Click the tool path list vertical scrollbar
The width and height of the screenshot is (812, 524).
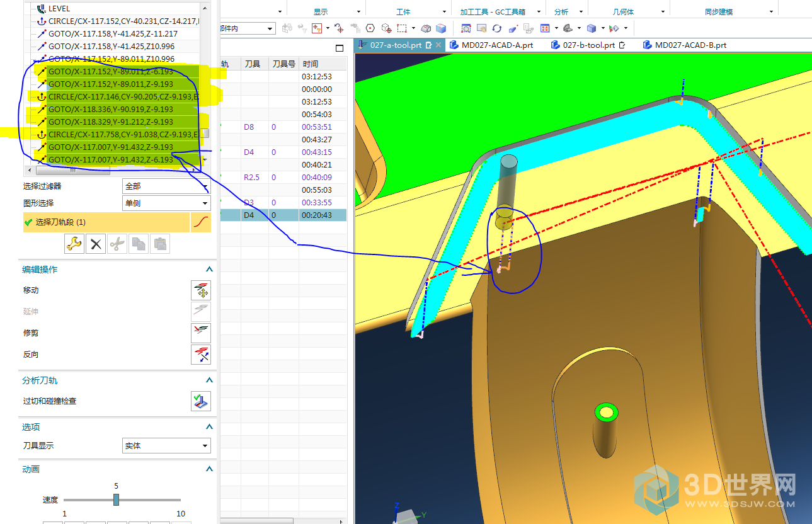coord(204,133)
